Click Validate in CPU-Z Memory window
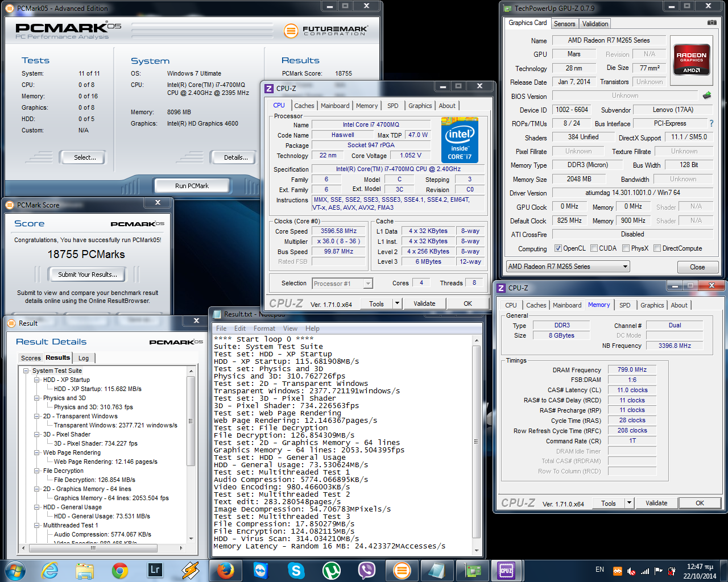The width and height of the screenshot is (728, 582). [656, 503]
